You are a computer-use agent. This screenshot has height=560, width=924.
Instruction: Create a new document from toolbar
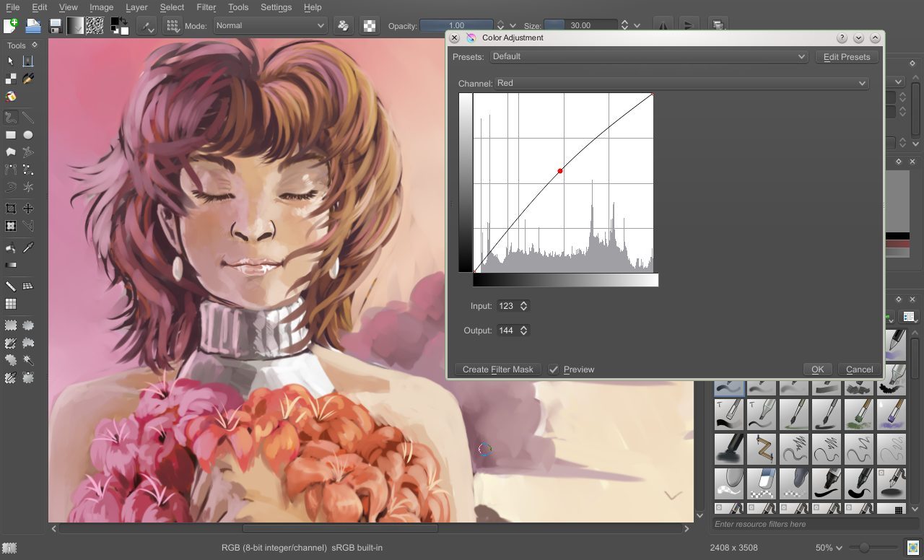[10, 26]
